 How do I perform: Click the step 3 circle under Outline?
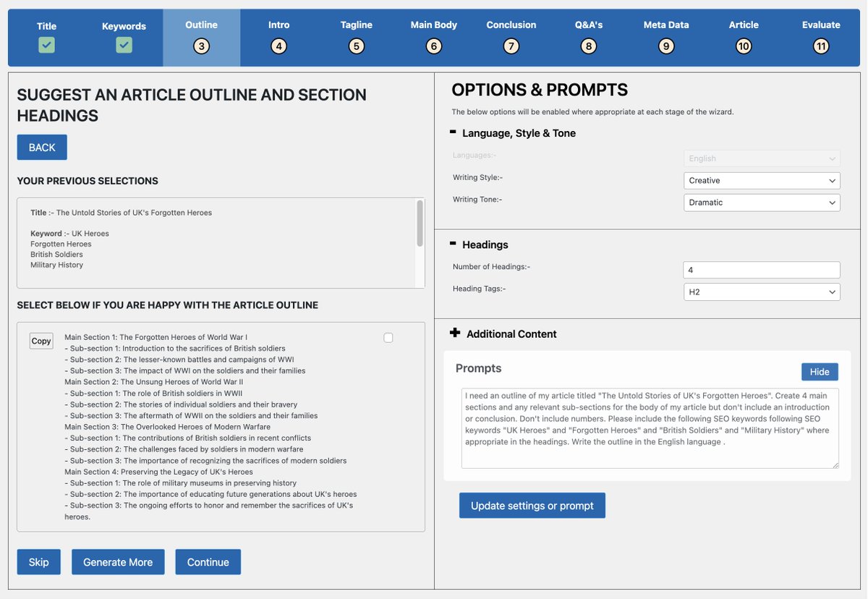click(201, 46)
